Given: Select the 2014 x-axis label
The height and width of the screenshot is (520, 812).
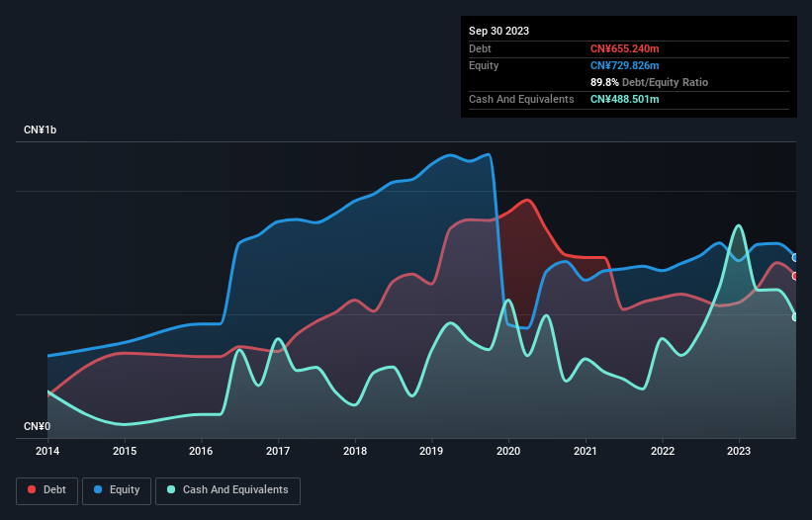Looking at the screenshot, I should click(x=47, y=451).
